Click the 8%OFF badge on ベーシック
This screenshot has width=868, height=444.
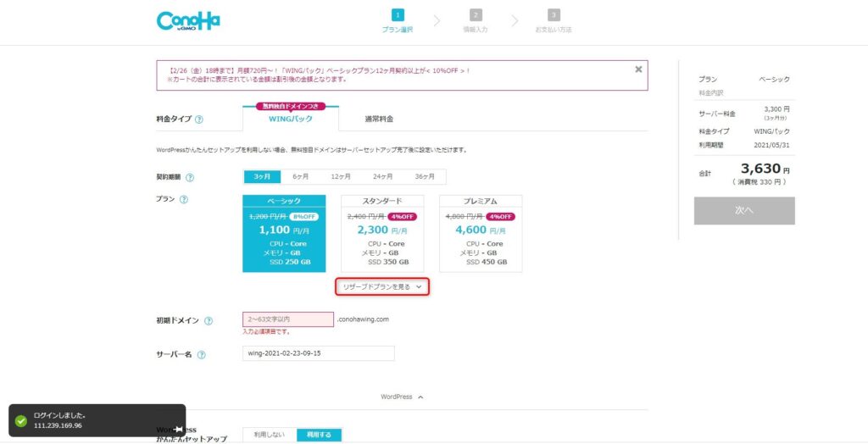pos(304,216)
